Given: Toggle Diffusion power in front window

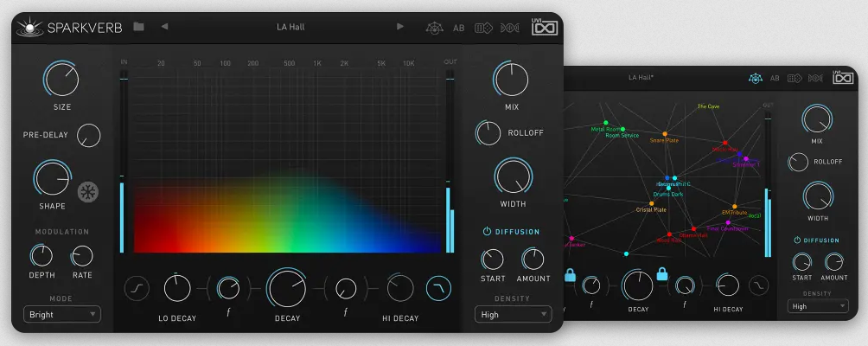Looking at the screenshot, I should 487,232.
